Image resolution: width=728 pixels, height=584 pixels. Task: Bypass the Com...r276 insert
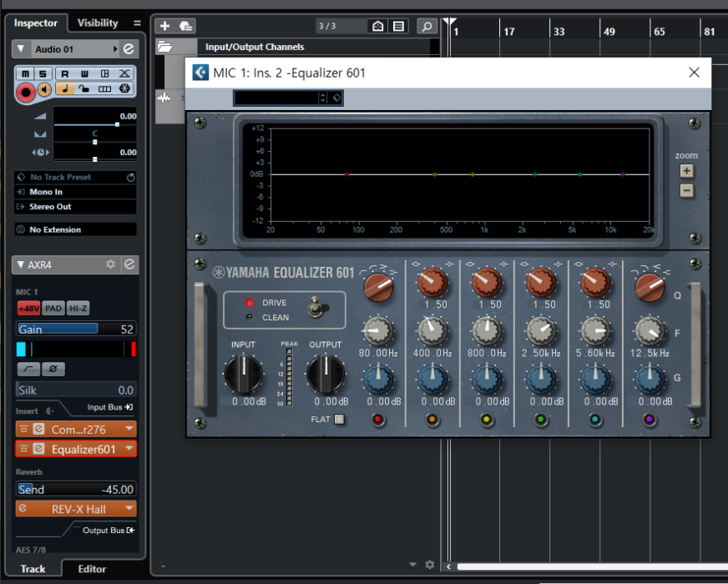pos(23,429)
